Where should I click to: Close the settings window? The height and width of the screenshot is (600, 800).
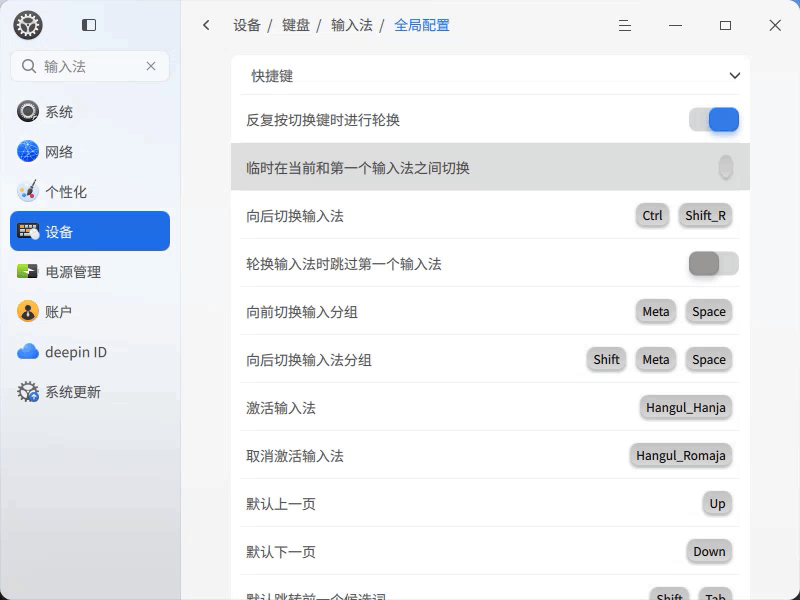[x=775, y=25]
